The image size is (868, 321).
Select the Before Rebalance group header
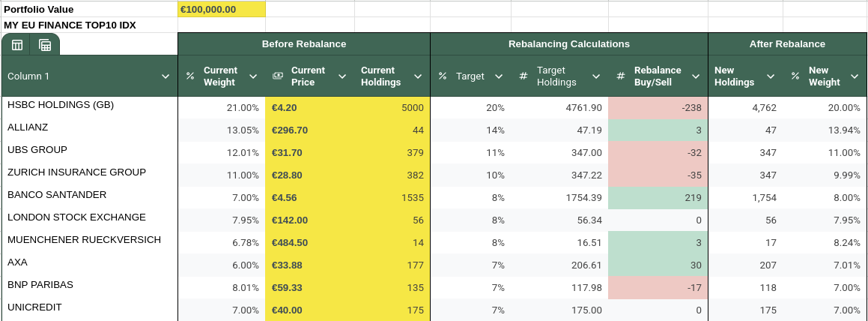click(304, 43)
